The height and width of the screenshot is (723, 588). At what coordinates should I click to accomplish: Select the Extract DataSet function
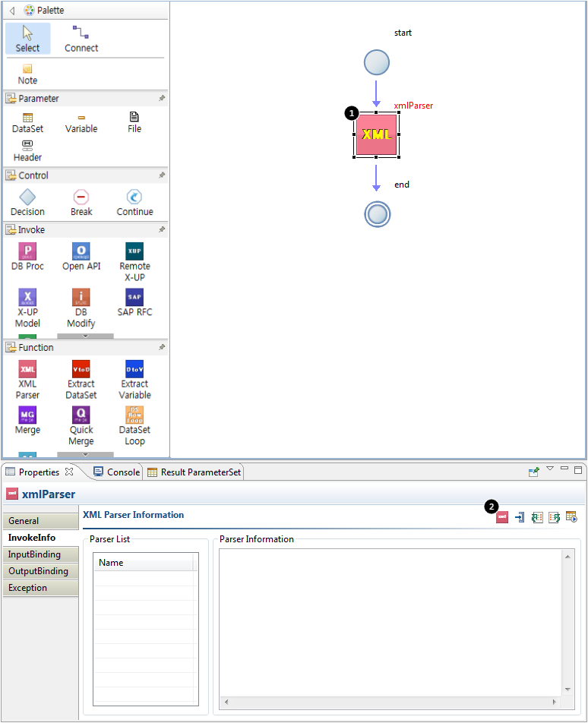coord(81,380)
